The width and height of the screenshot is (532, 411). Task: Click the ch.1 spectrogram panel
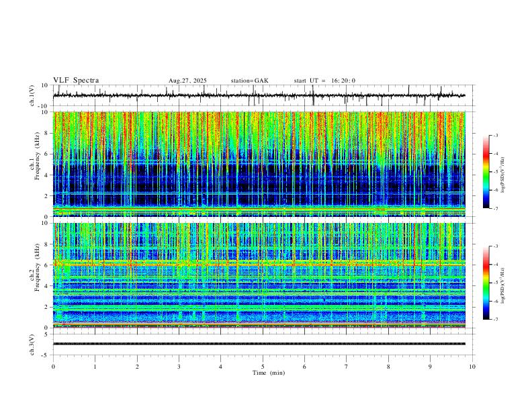[259, 164]
